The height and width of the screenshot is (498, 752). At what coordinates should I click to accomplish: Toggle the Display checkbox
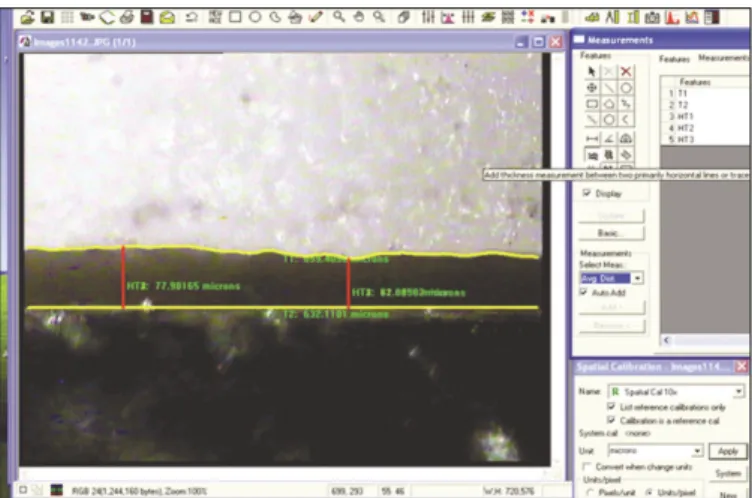(x=587, y=193)
